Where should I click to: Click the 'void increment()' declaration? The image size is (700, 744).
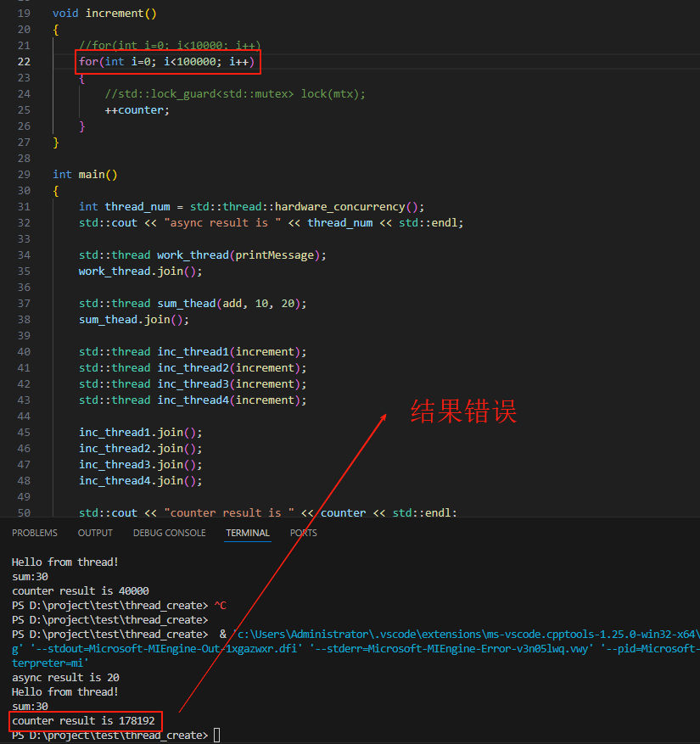pyautogui.click(x=104, y=14)
